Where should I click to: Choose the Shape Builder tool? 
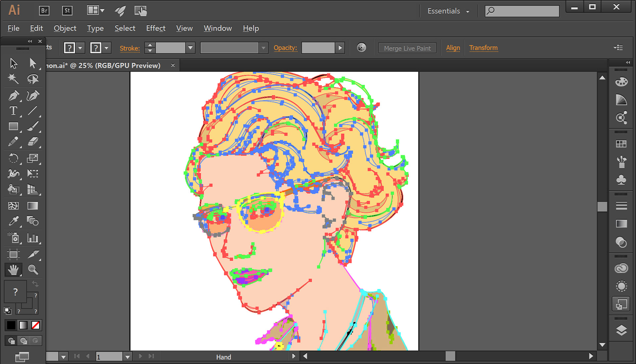(x=14, y=189)
